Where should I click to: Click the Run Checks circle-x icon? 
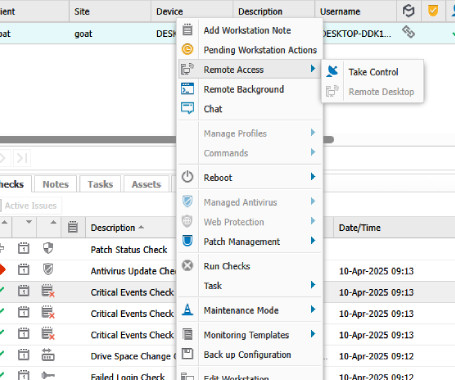(187, 265)
